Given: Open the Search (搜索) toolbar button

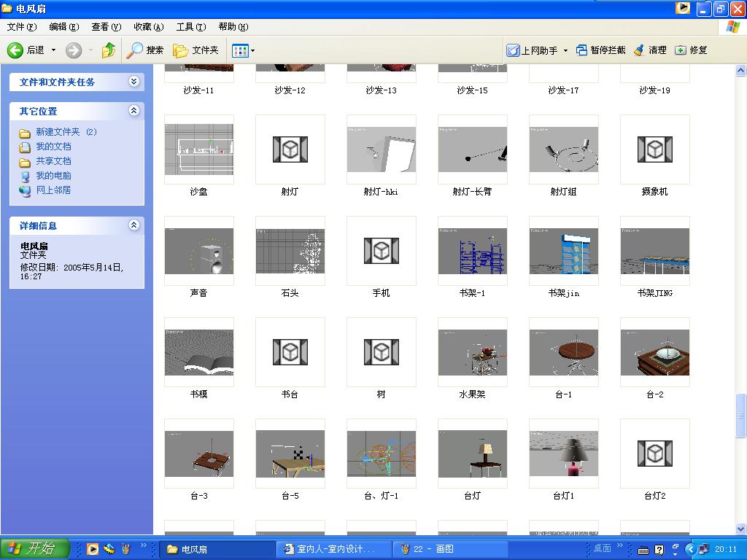Looking at the screenshot, I should coord(145,50).
